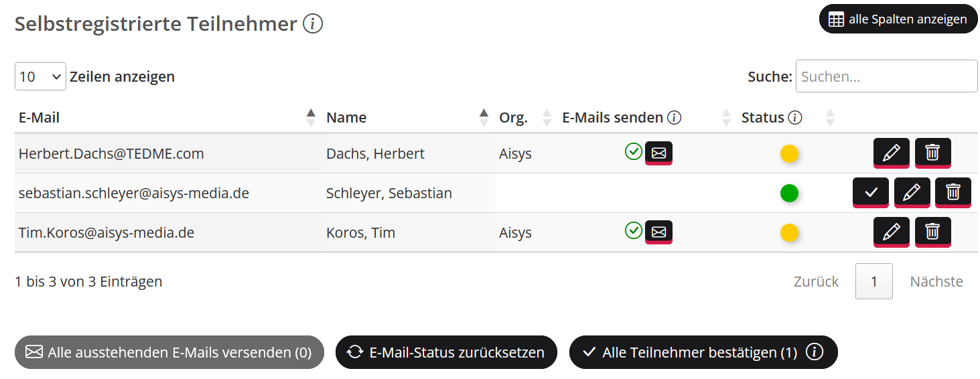Image resolution: width=980 pixels, height=379 pixels.
Task: Edit Tim Koros participant entry
Action: 891,232
